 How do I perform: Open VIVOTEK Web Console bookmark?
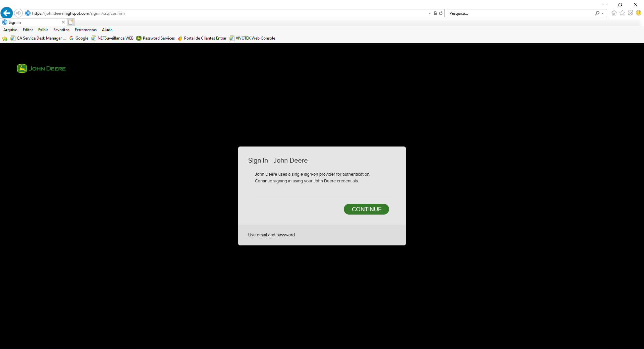252,38
